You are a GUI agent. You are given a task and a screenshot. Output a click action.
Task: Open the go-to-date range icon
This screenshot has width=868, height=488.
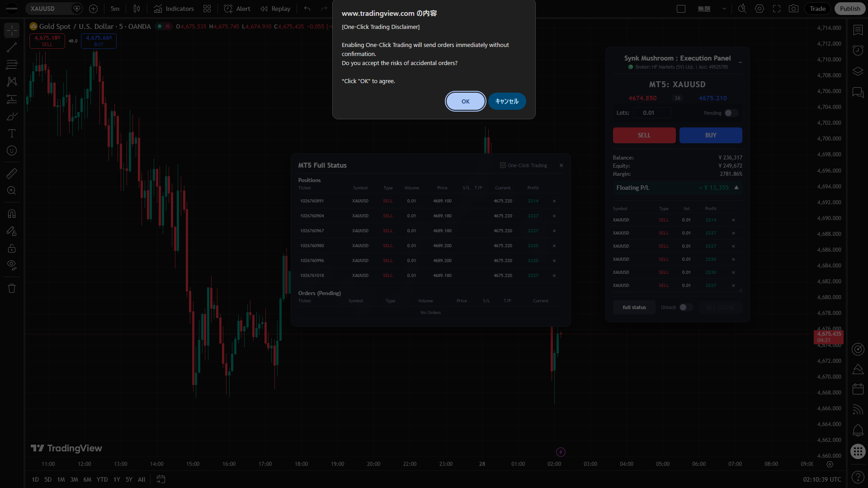click(x=160, y=479)
